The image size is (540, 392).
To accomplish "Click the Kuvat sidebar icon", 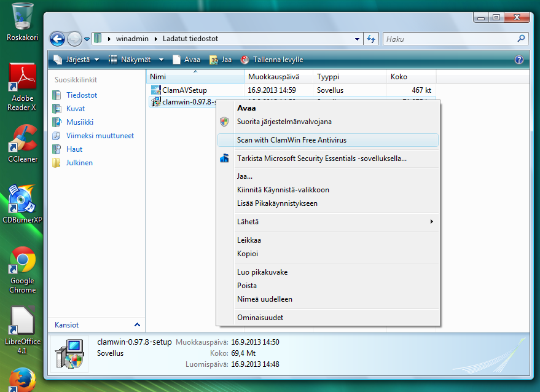I will click(x=57, y=109).
